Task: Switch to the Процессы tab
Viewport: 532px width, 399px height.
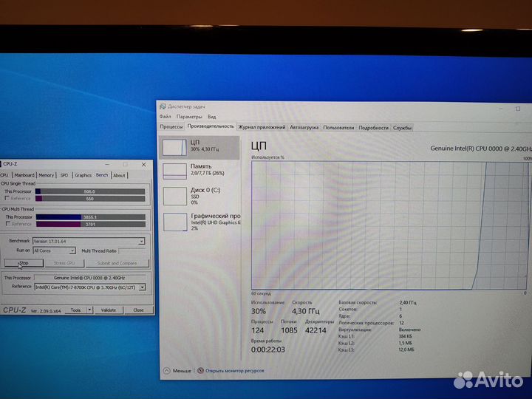Action: pos(171,127)
